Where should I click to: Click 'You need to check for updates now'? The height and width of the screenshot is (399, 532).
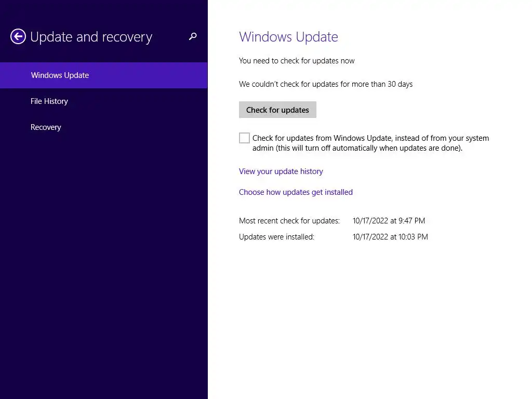[297, 61]
